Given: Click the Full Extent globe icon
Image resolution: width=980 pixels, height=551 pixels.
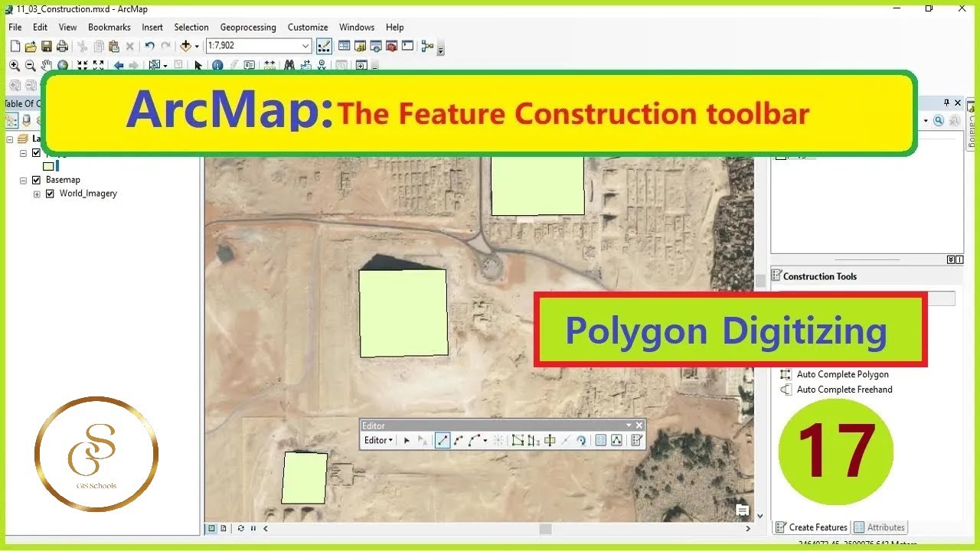Looking at the screenshot, I should point(63,66).
